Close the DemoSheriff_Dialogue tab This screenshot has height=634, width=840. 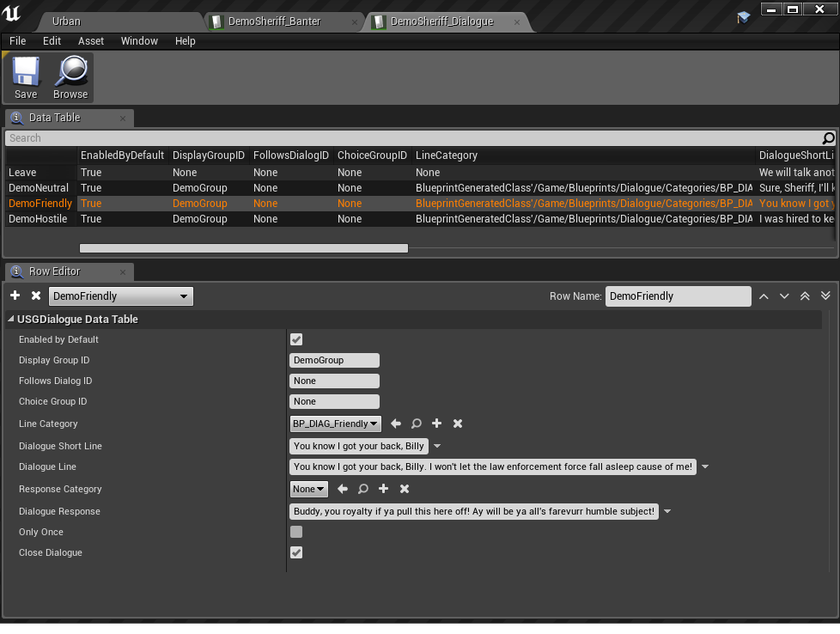517,22
